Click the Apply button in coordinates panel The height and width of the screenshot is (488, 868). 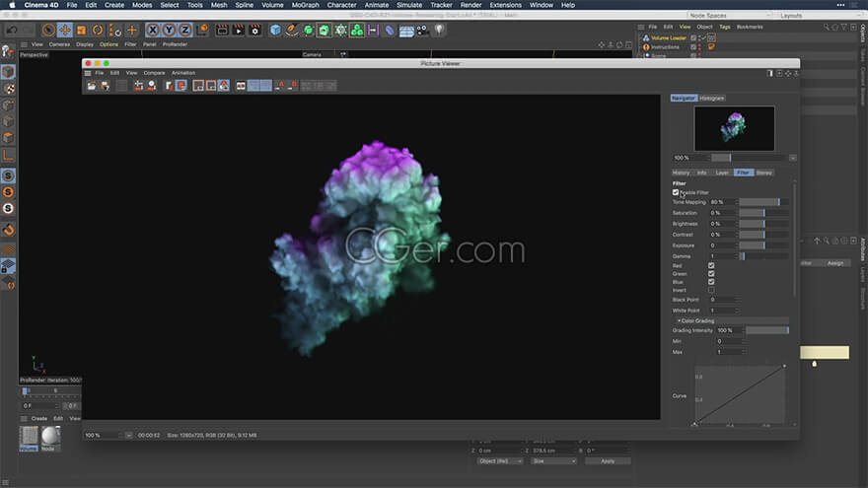(608, 461)
